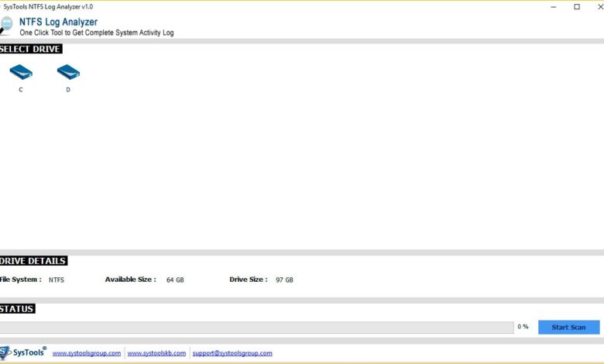
Task: Start the drive scan
Action: point(568,328)
